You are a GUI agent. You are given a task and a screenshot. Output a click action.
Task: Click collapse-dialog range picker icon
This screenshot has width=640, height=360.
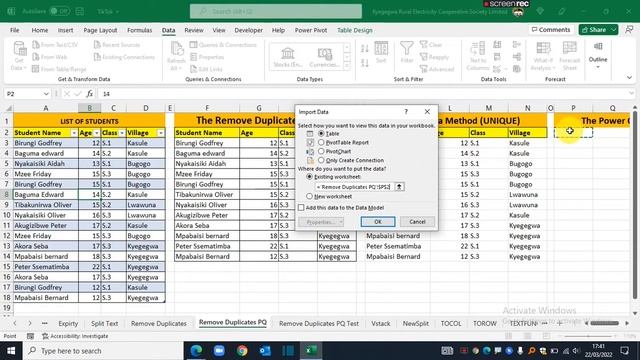point(399,187)
